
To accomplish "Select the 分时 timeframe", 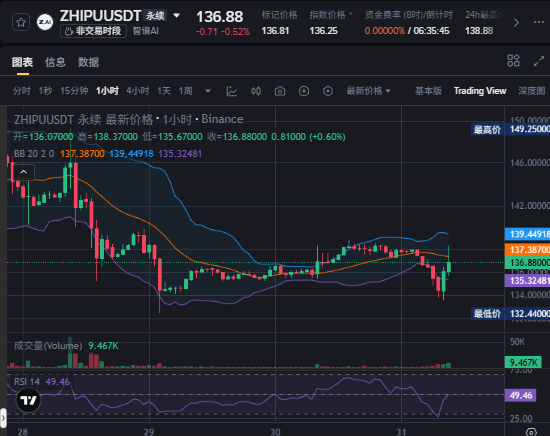I will point(22,91).
